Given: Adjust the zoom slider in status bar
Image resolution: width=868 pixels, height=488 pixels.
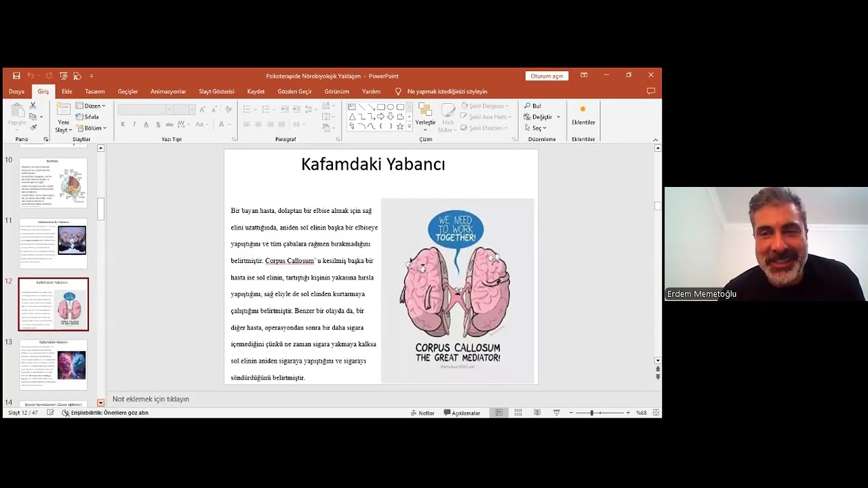Looking at the screenshot, I should tap(592, 413).
